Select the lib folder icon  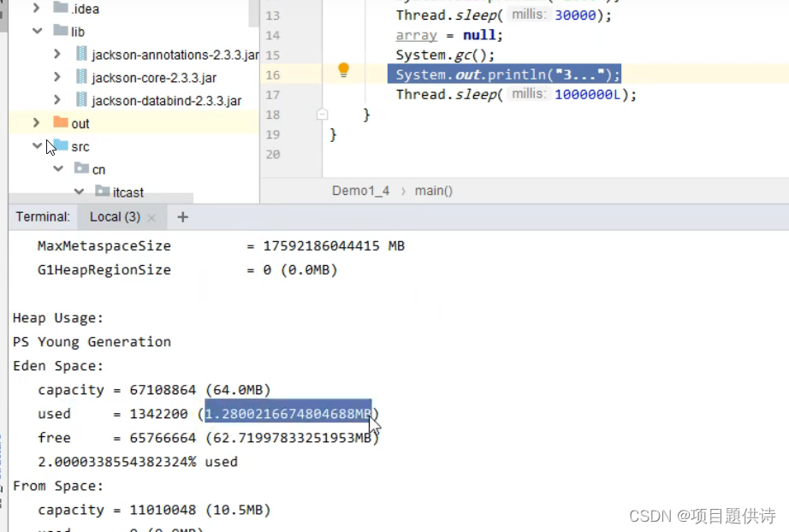pos(61,31)
